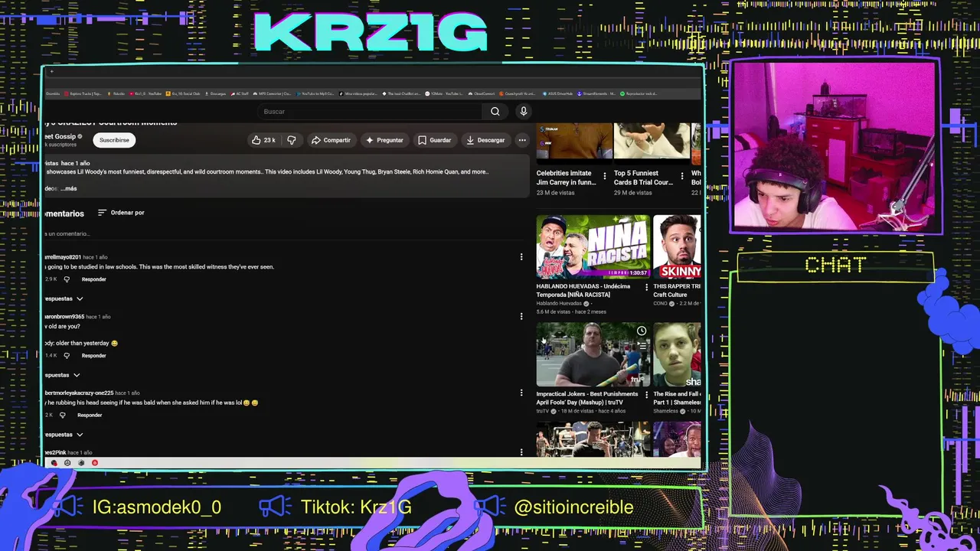Open more actions three-dot button beside Descargar

click(522, 140)
